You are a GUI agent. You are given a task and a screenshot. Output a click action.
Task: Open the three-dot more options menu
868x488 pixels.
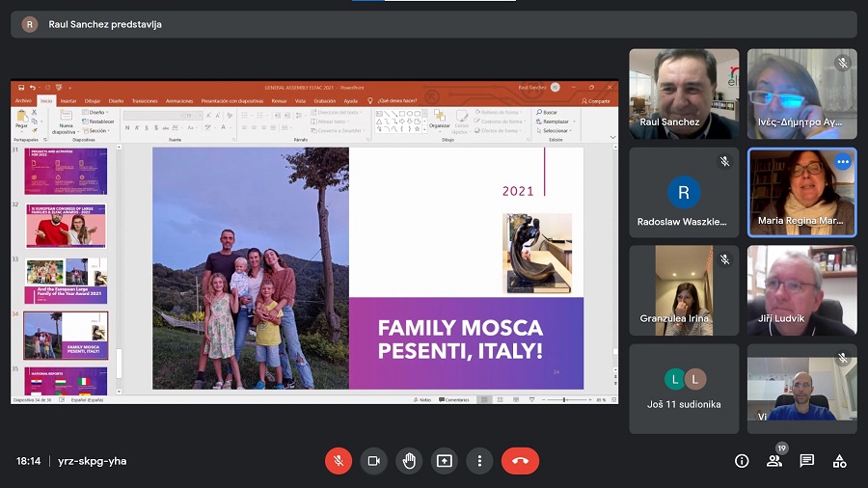(479, 461)
